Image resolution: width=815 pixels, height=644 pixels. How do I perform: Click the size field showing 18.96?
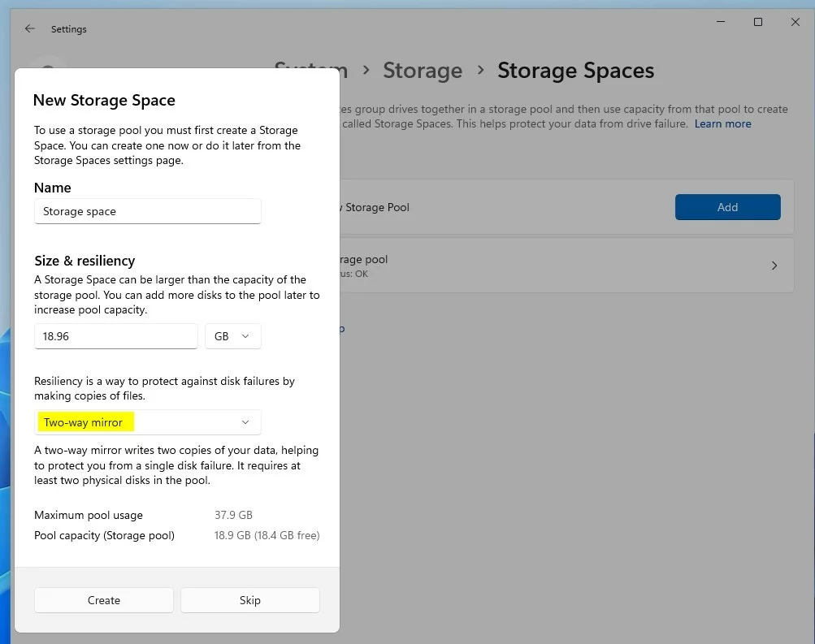(x=116, y=336)
